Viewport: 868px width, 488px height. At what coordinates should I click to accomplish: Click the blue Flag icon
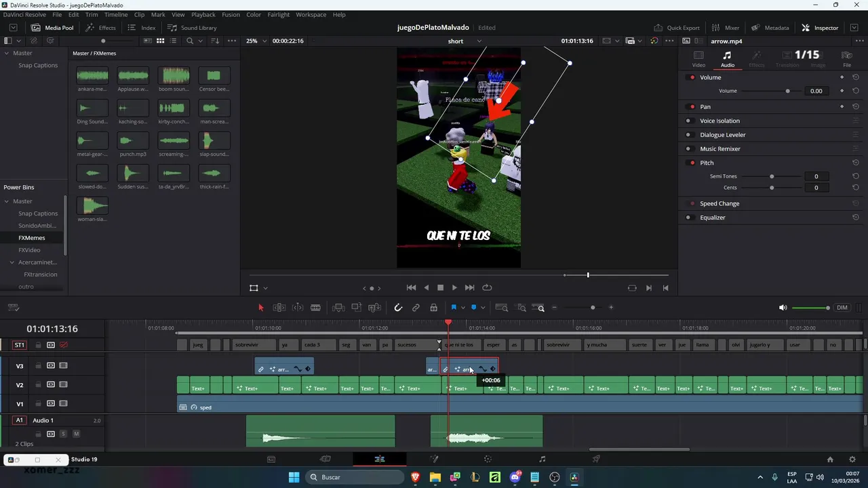point(454,308)
